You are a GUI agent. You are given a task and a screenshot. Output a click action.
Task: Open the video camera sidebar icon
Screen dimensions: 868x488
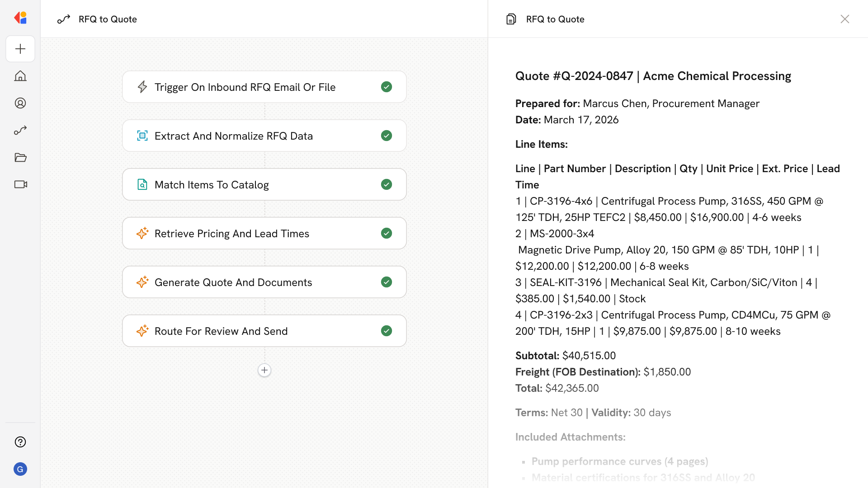pos(20,184)
